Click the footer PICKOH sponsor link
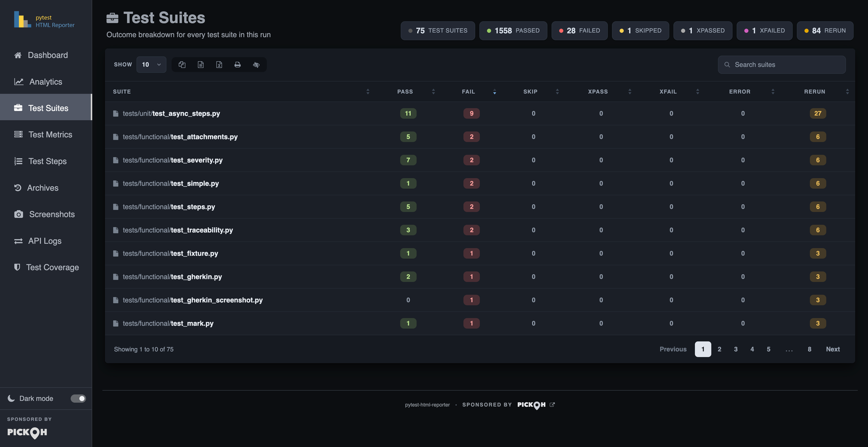This screenshot has height=447, width=868. (x=531, y=405)
